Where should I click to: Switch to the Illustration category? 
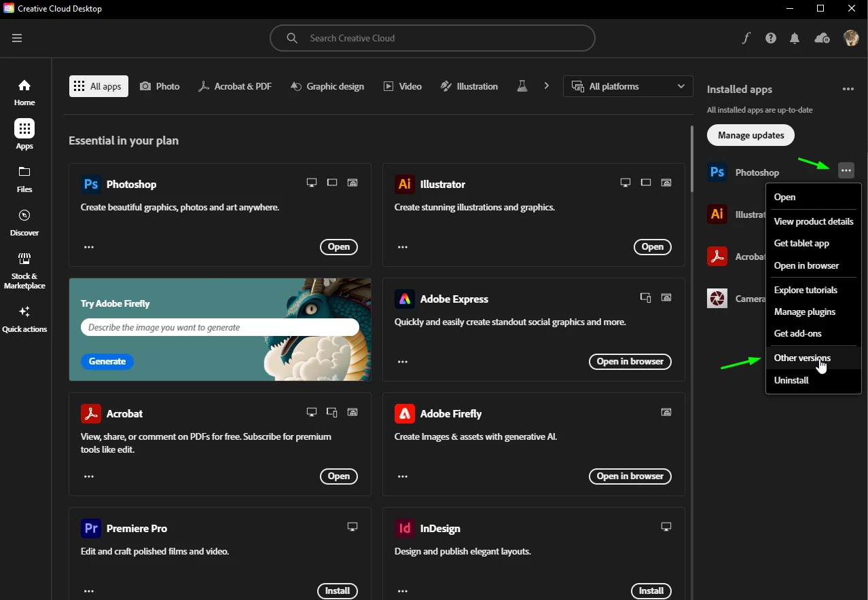[469, 86]
